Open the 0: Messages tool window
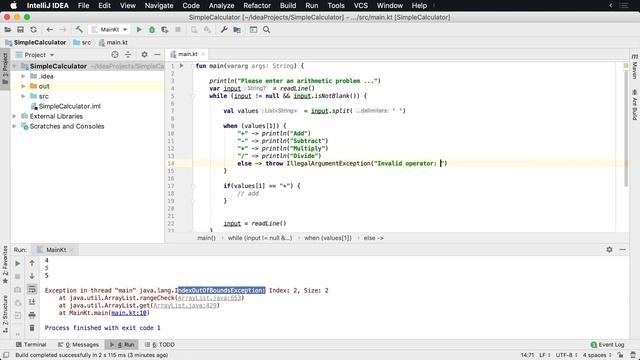The image size is (640, 360). [78, 344]
